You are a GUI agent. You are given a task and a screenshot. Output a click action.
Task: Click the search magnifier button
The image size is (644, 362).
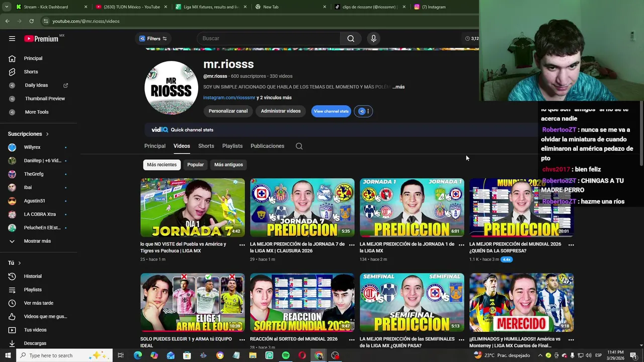click(351, 39)
